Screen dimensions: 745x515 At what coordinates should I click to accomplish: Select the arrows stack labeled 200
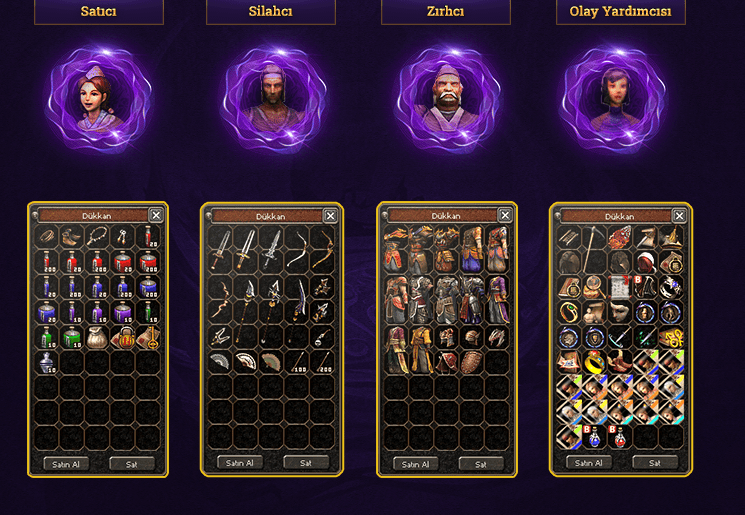322,361
